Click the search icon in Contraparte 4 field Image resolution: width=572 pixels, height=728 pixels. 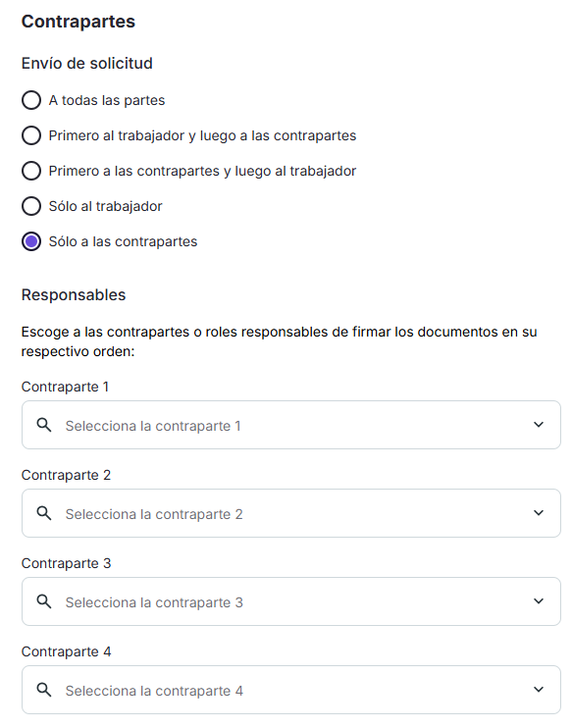44,690
